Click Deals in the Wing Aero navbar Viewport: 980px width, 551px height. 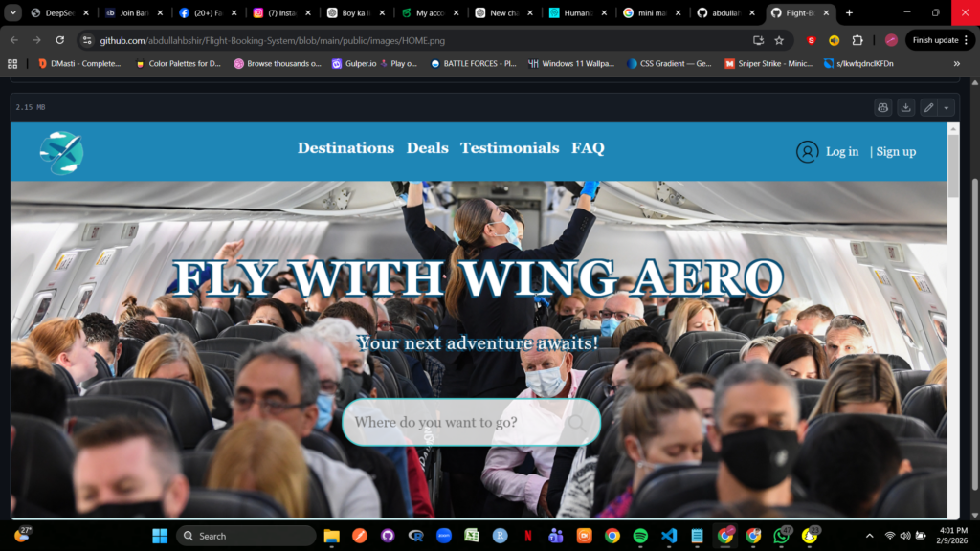[428, 148]
